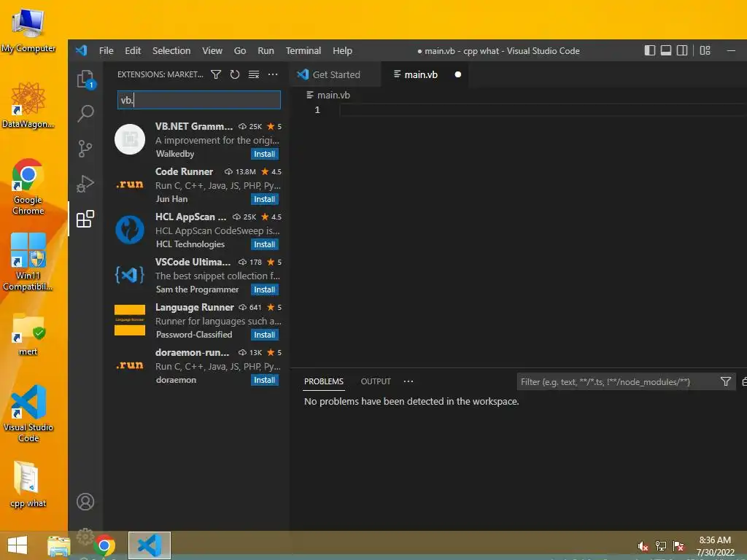Select the Win11 Compatibility desktop shortcut
747x560 pixels.
point(28,262)
